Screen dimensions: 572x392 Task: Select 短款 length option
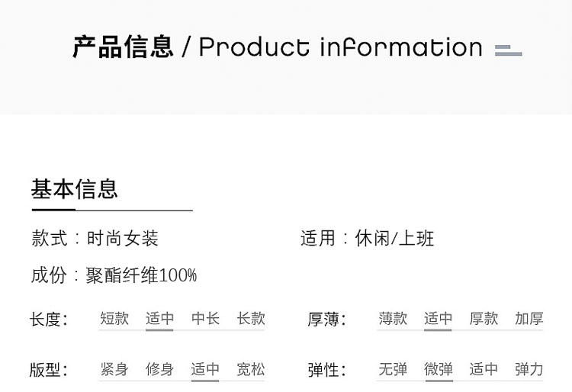114,319
